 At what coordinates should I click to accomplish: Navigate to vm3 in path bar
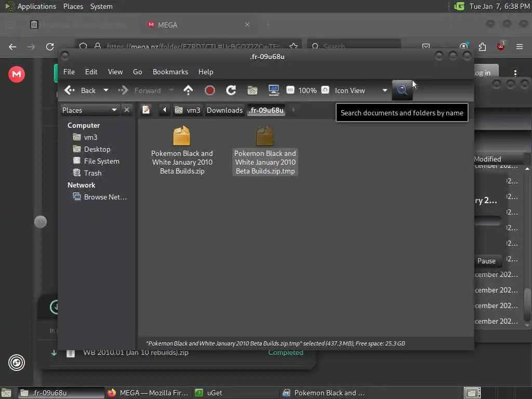(188, 110)
